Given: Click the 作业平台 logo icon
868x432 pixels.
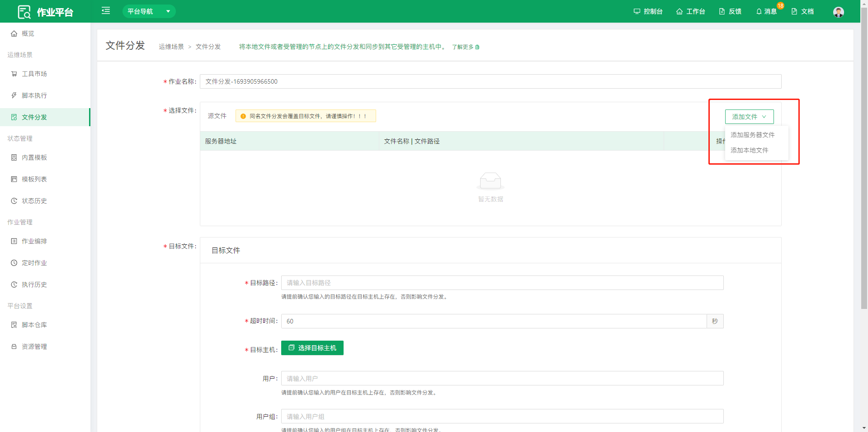Looking at the screenshot, I should pos(24,12).
